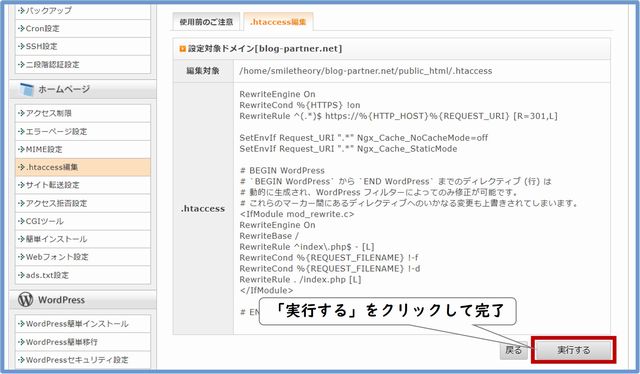
Task: Open WordPress簡単インストール menu item
Action: [x=83, y=324]
